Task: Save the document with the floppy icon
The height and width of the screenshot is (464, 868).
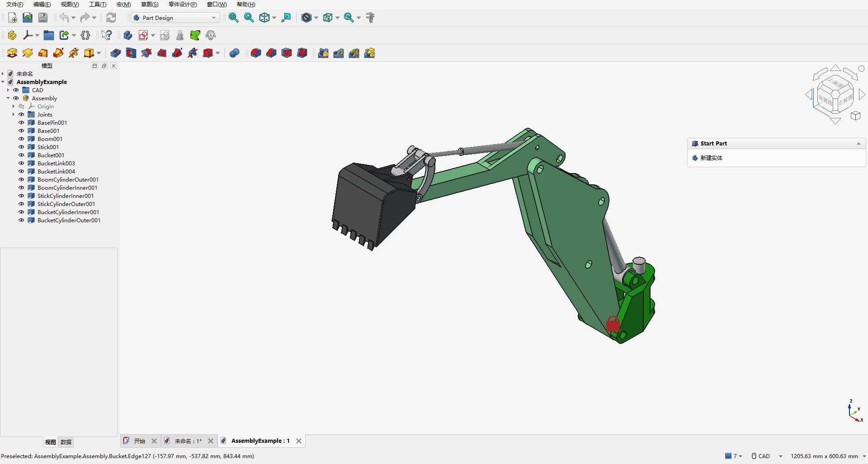Action: (43, 18)
